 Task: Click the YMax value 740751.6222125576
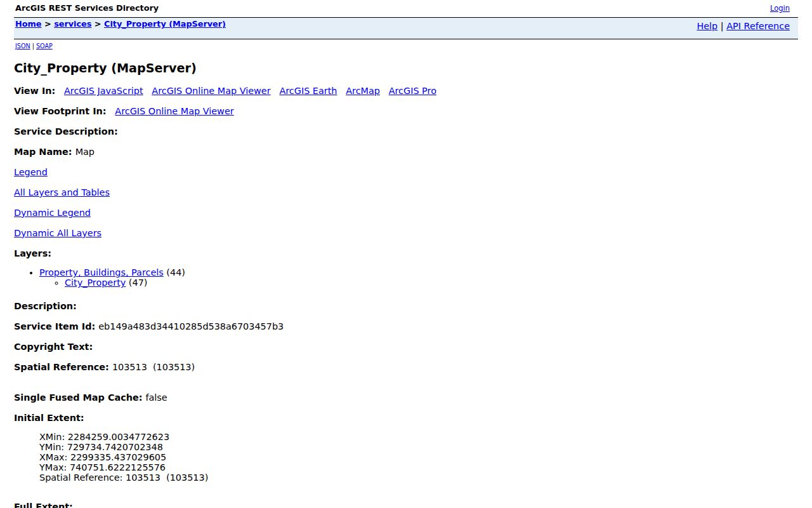pos(117,467)
